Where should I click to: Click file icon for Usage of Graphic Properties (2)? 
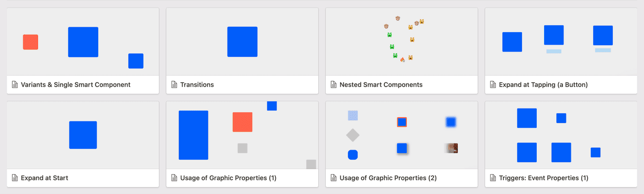click(333, 178)
